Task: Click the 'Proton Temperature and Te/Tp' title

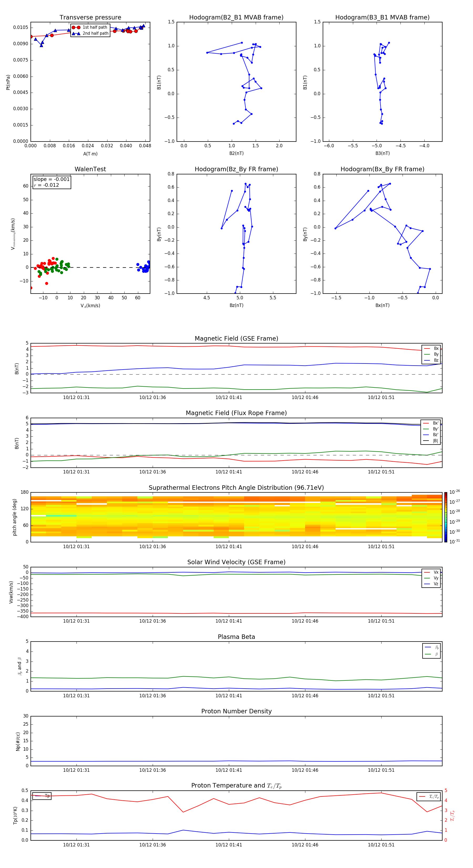Action: point(236,786)
